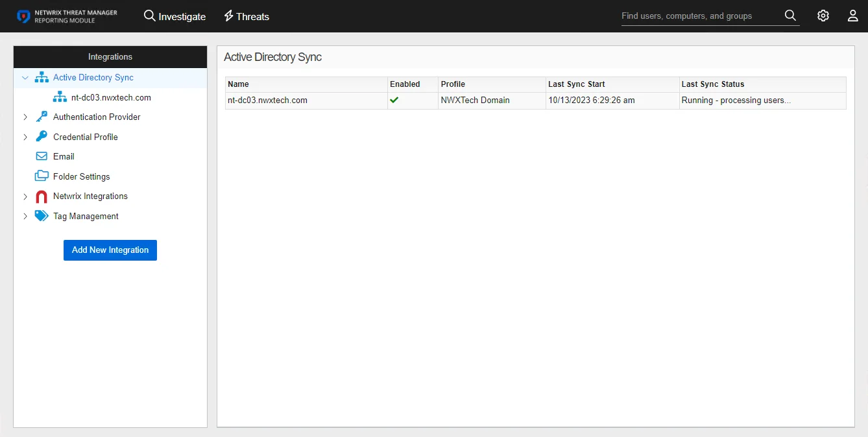Open the settings gear icon
868x437 pixels.
(x=823, y=16)
